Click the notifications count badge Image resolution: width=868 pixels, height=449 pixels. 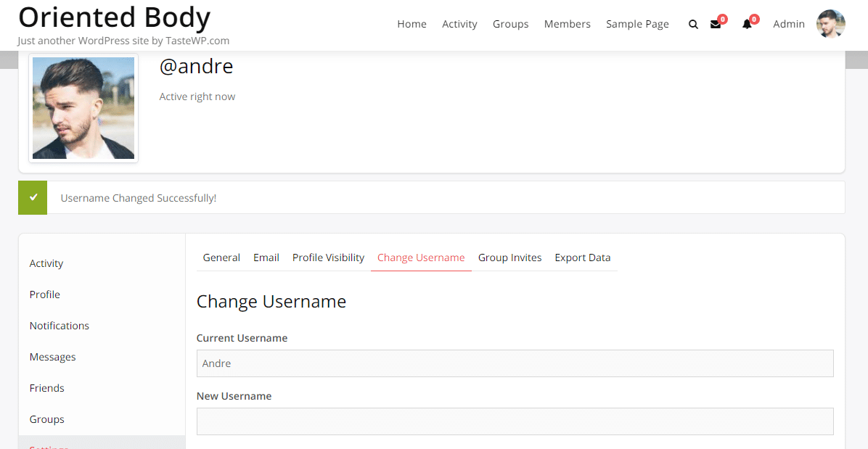754,18
